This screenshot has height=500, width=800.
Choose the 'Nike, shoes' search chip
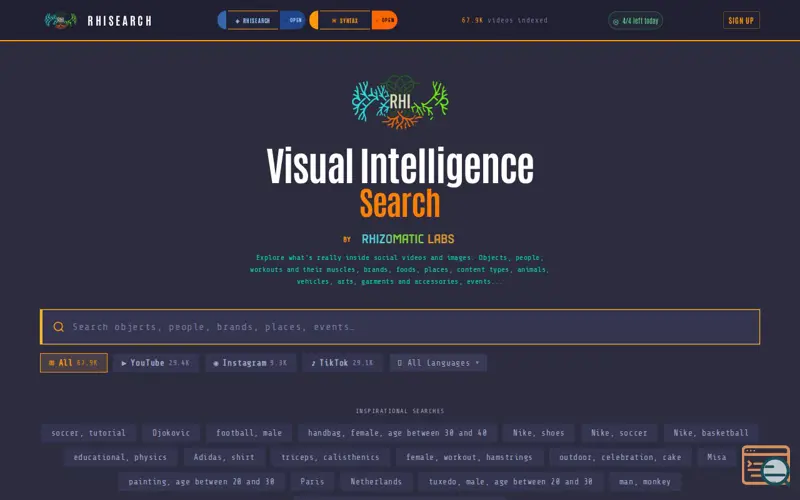click(538, 433)
